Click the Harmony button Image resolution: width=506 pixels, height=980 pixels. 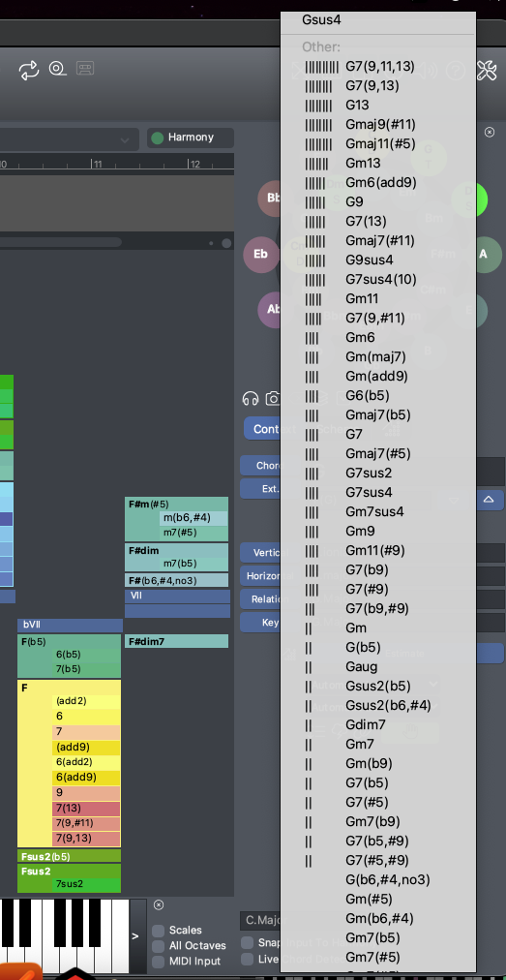point(191,138)
